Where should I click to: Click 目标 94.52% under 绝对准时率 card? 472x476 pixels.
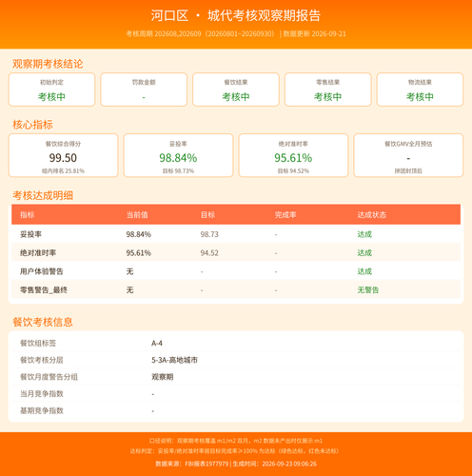[x=293, y=171]
